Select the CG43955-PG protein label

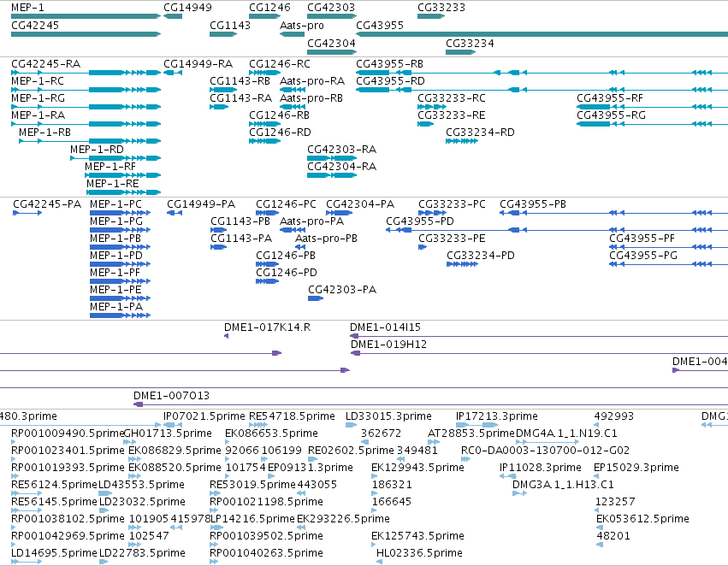coord(643,256)
